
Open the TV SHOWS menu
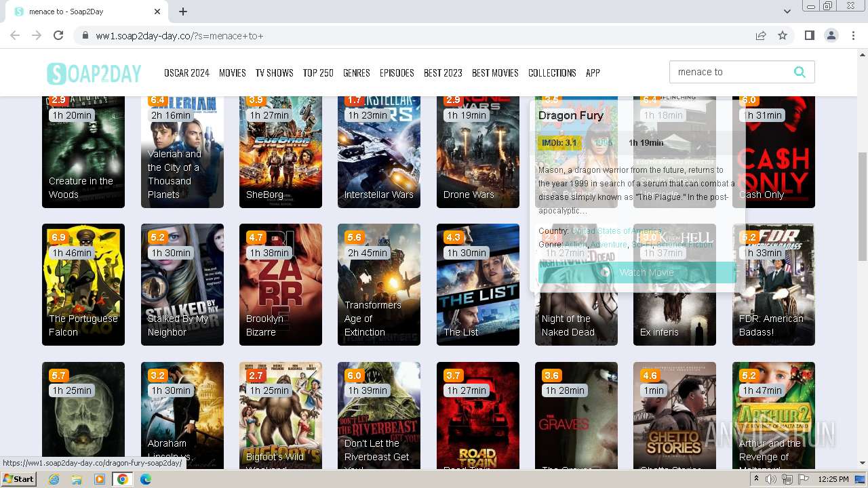(x=275, y=73)
